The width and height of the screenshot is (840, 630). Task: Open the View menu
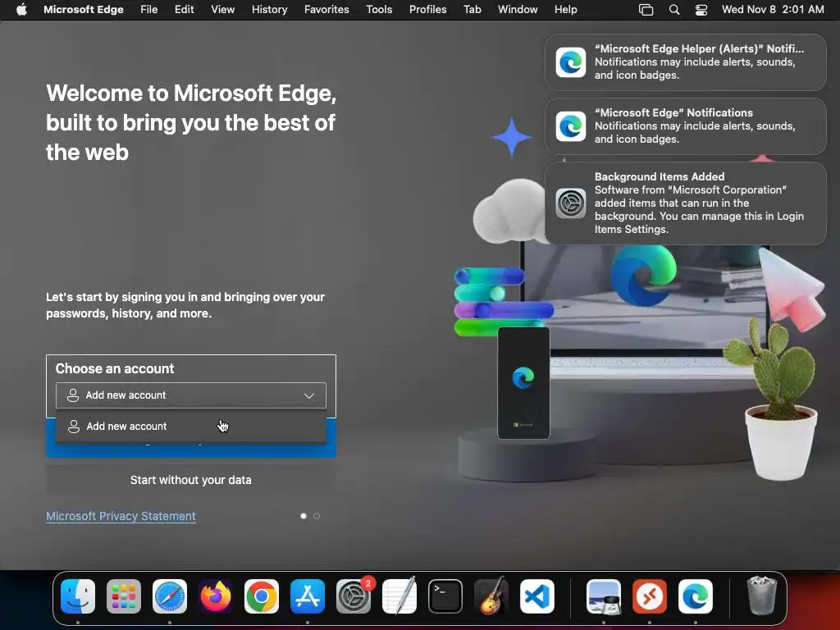click(223, 10)
